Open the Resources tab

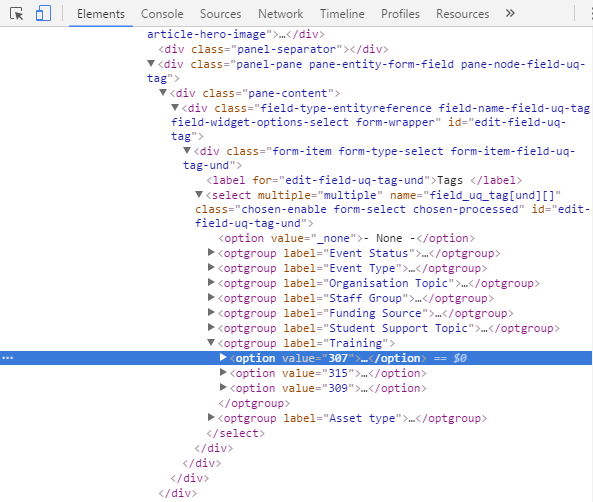(x=462, y=14)
